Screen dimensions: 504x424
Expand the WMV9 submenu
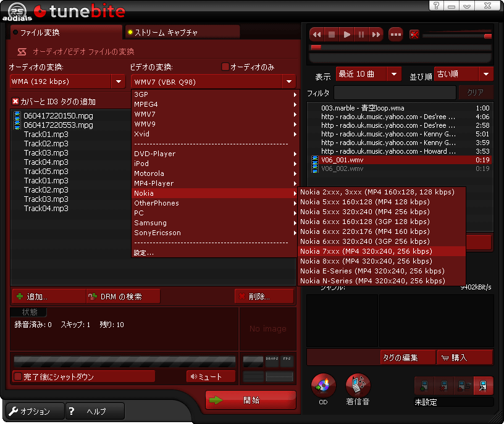coord(215,124)
